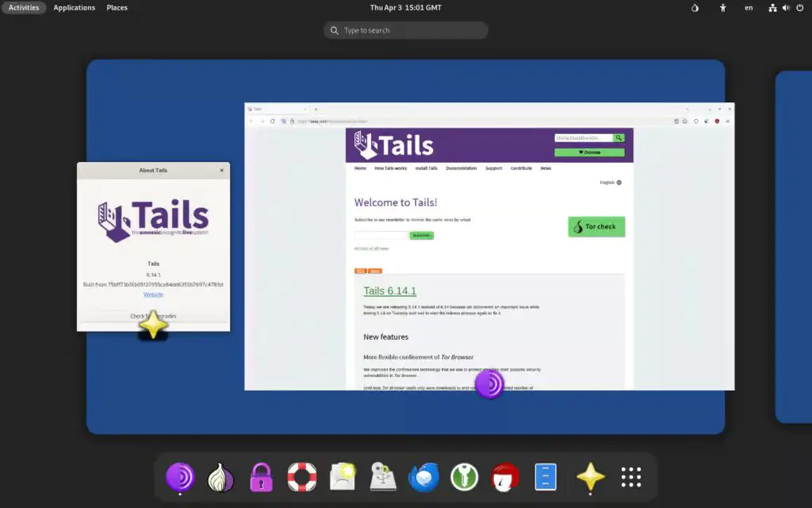The width and height of the screenshot is (812, 508).
Task: Click the Tails tab in Tor Browser
Action: (x=277, y=110)
